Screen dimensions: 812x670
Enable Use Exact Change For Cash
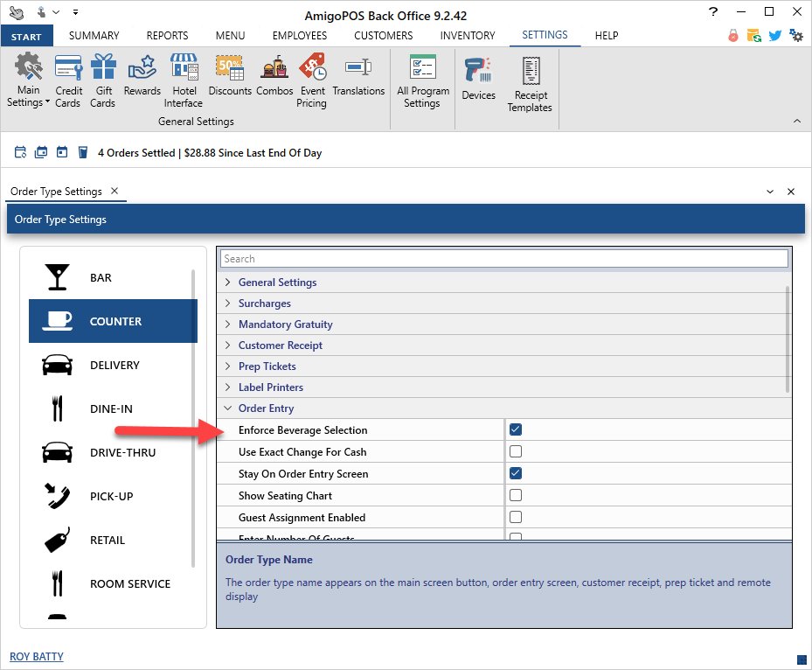(x=516, y=451)
